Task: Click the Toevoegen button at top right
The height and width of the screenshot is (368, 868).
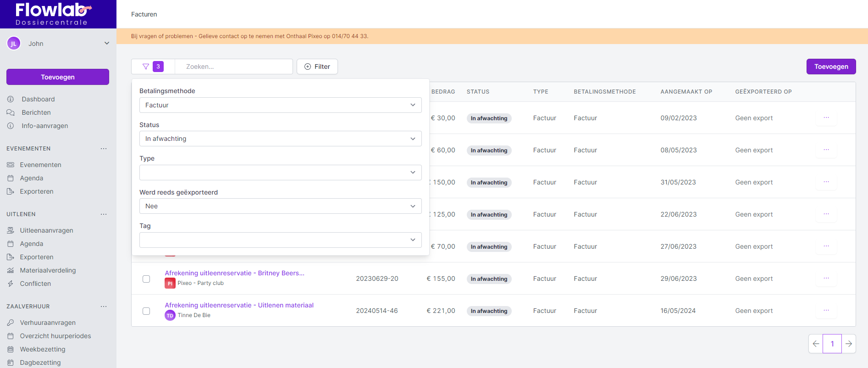Action: (x=831, y=67)
